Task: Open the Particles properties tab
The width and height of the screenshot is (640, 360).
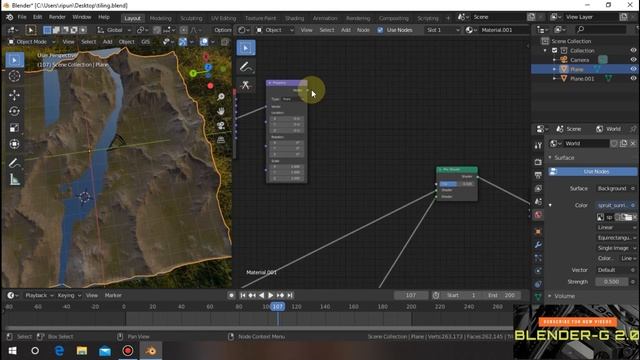Action: pyautogui.click(x=538, y=258)
